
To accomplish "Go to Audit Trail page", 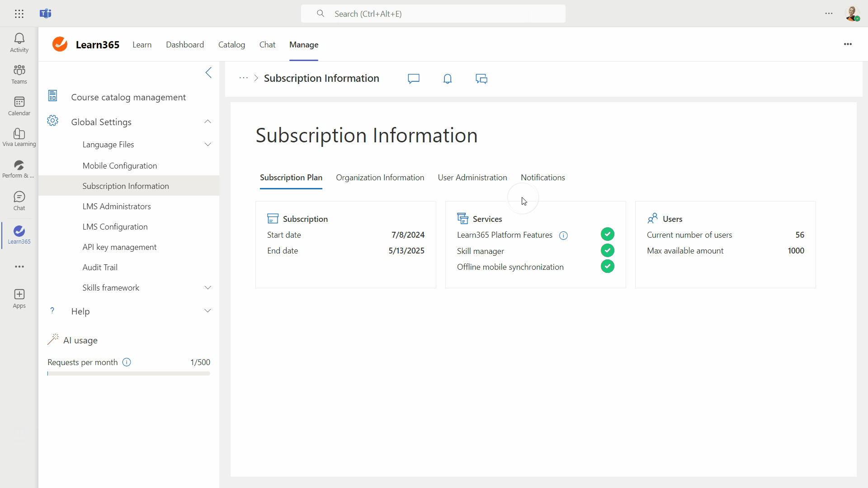I will click(100, 267).
